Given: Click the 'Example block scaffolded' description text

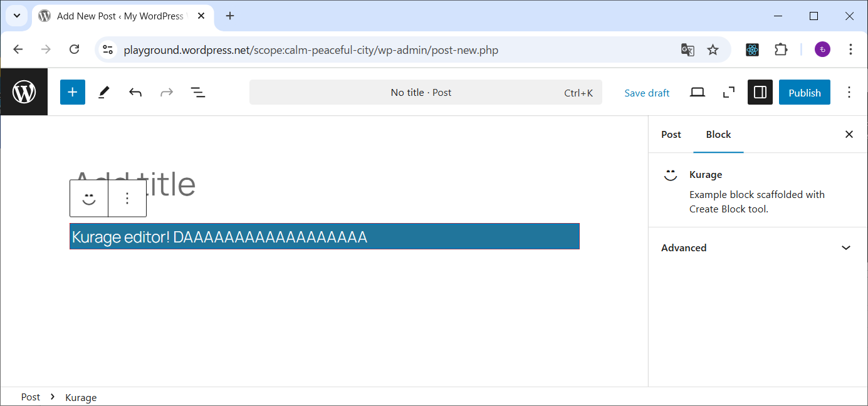Looking at the screenshot, I should pos(757,202).
